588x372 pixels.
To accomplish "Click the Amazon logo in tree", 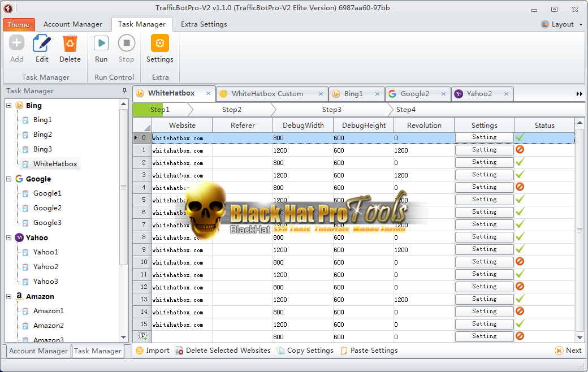I will coord(19,296).
